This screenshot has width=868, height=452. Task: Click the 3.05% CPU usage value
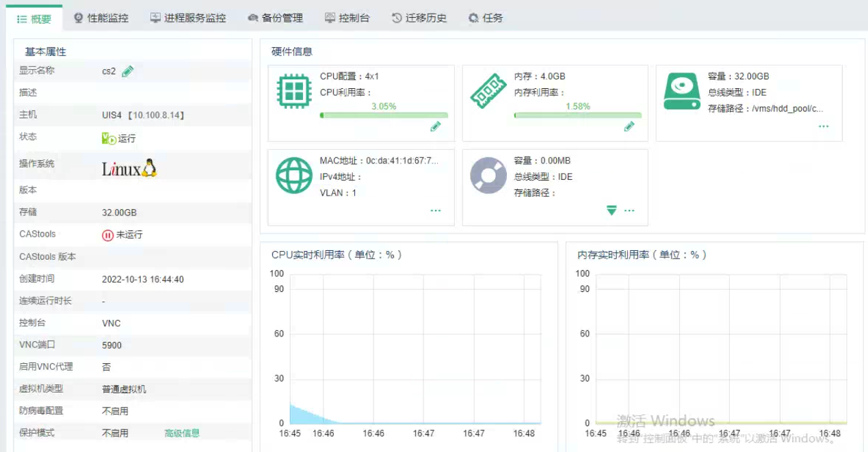384,106
